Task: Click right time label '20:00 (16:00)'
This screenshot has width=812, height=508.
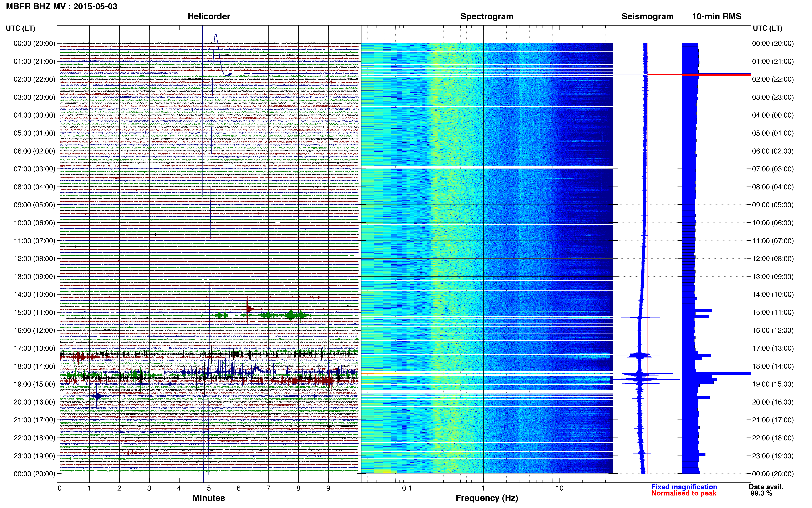Action: tap(773, 402)
